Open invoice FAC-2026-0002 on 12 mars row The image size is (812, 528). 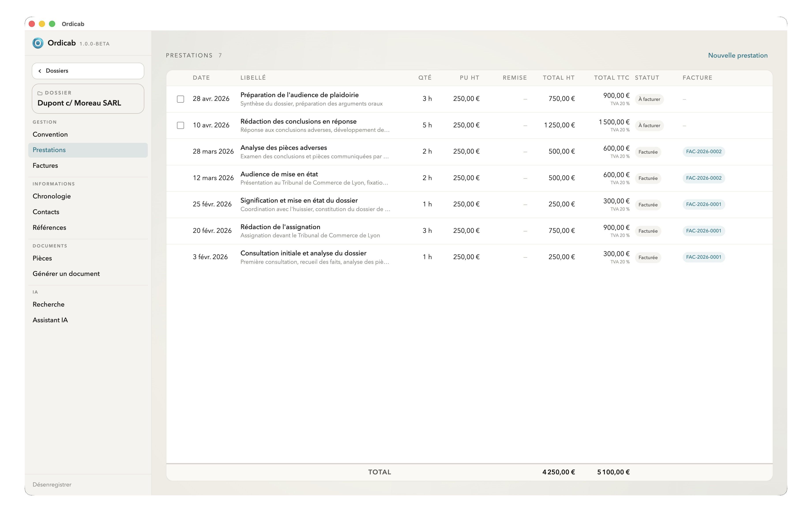pyautogui.click(x=703, y=178)
